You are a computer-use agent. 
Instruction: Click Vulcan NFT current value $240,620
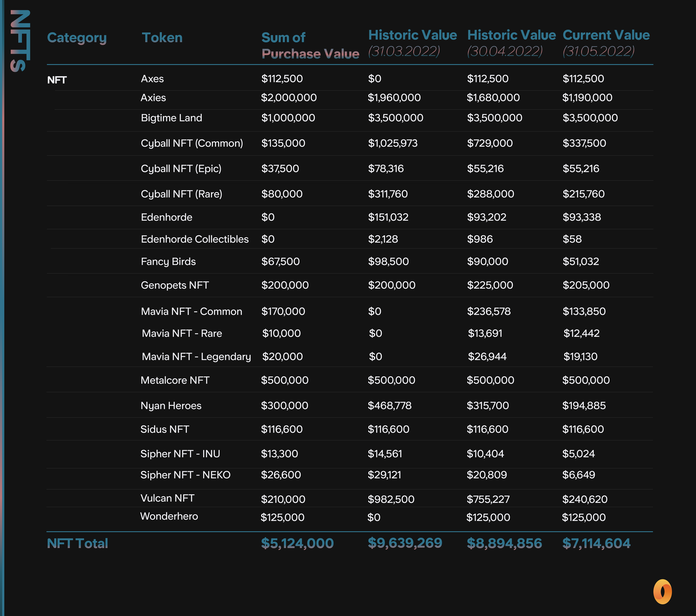585,499
